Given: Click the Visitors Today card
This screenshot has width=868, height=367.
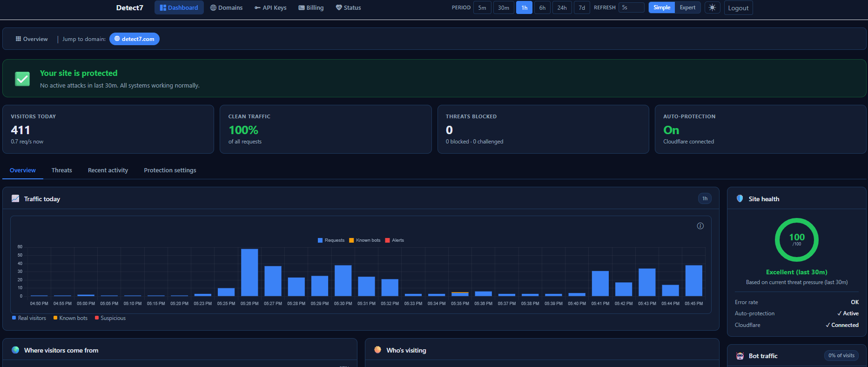Looking at the screenshot, I should [x=108, y=129].
